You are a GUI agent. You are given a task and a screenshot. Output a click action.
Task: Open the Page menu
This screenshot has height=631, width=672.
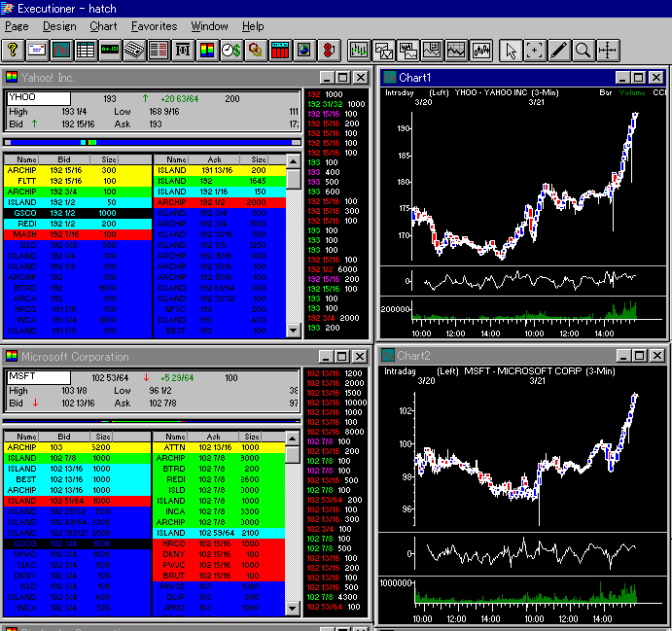pos(17,26)
